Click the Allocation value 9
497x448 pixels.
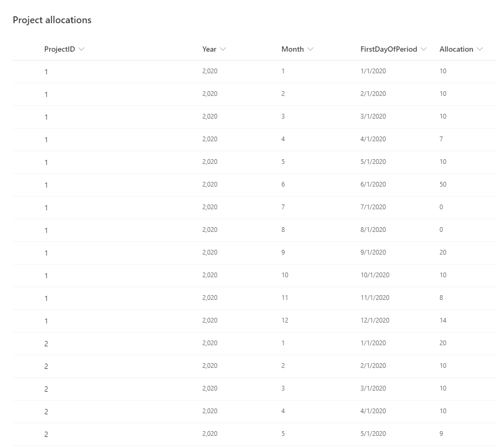point(441,434)
